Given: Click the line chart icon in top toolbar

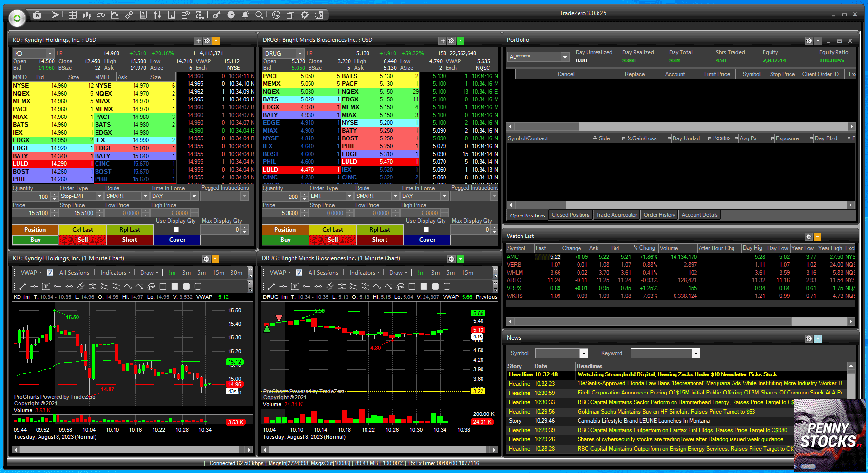Looking at the screenshot, I should (x=115, y=15).
